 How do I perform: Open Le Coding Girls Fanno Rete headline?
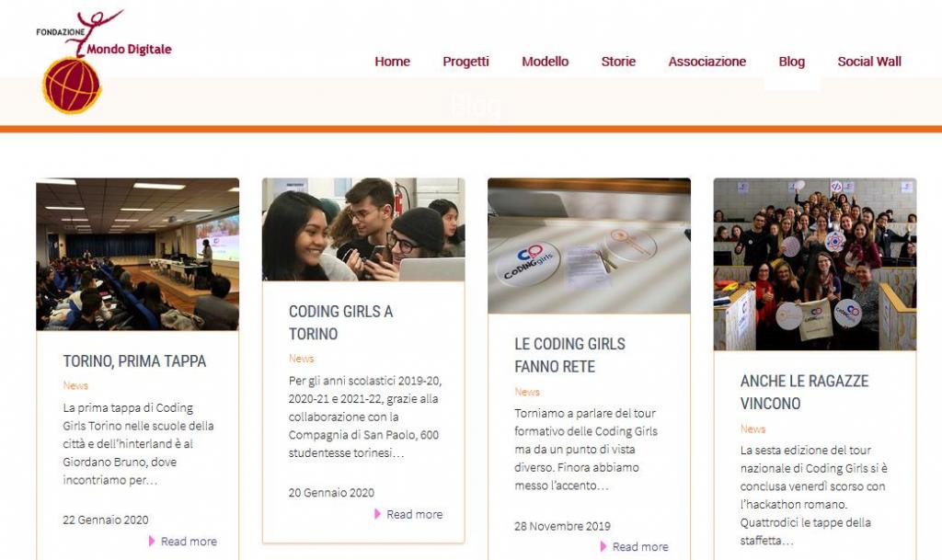point(570,355)
